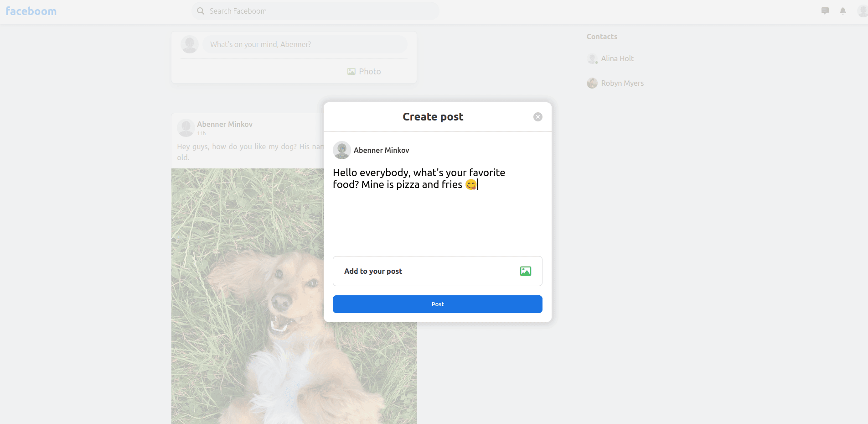Click Robyn Myers' avatar

click(592, 83)
